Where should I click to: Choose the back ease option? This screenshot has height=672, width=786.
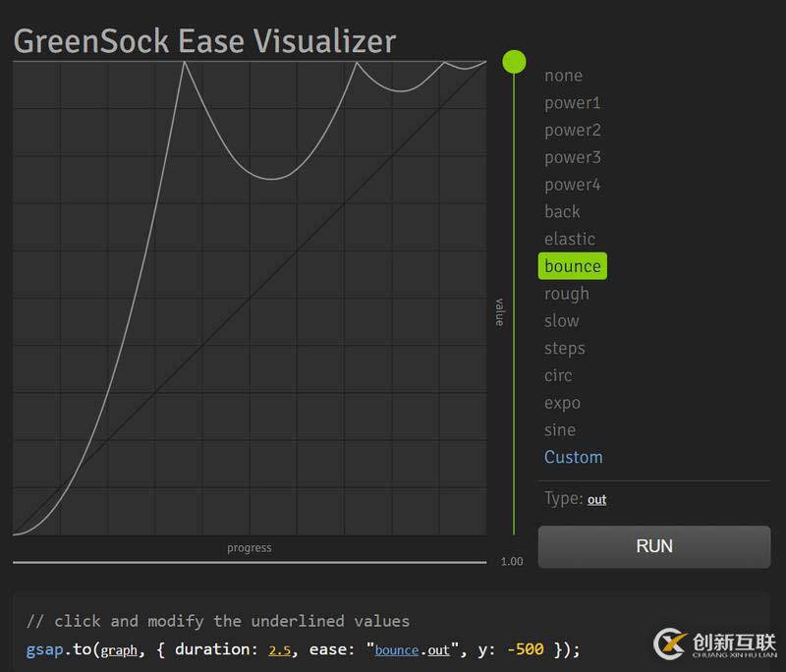point(562,211)
